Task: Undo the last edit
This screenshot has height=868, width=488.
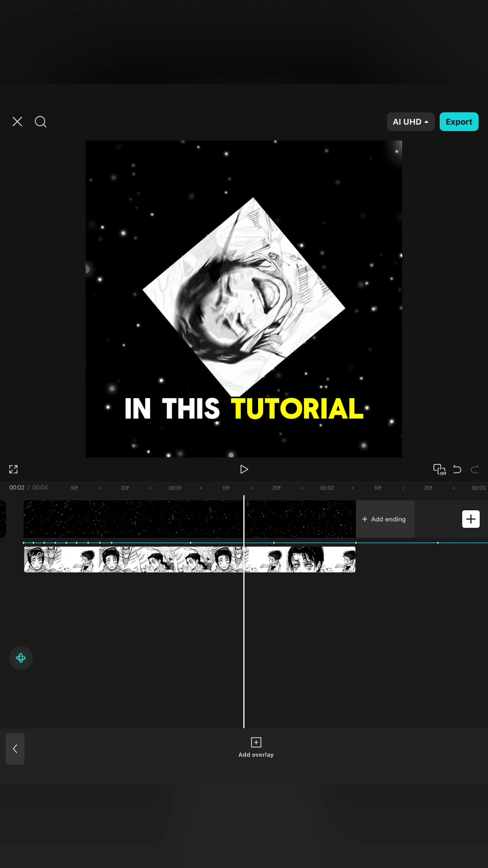Action: tap(457, 469)
